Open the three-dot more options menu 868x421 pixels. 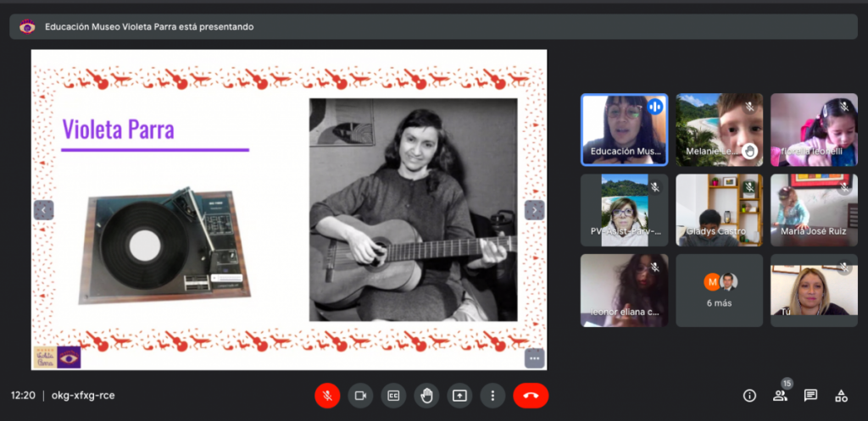[492, 395]
